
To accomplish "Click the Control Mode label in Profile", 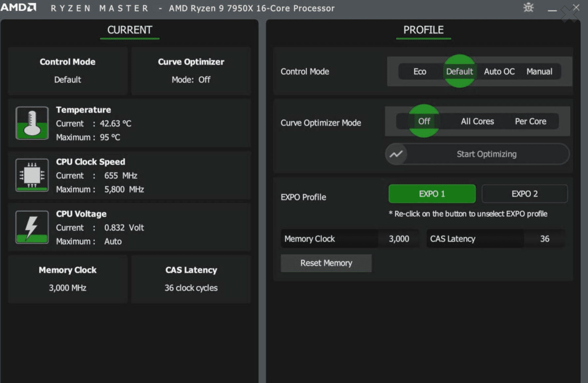I will 304,71.
